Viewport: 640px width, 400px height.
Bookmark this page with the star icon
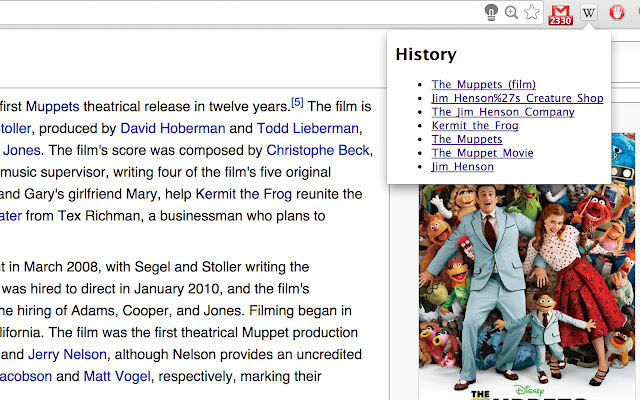click(532, 13)
